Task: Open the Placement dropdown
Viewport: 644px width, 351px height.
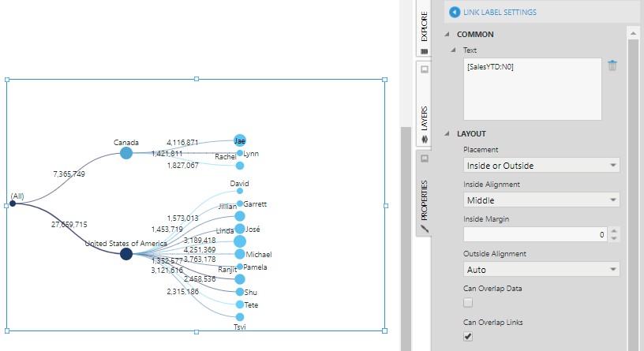Action: (x=541, y=166)
